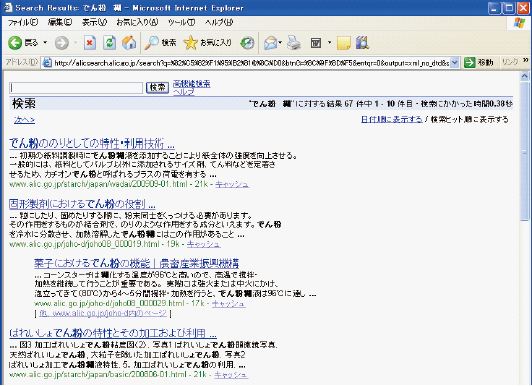Open the 高機能検索 advanced search link

(x=192, y=83)
